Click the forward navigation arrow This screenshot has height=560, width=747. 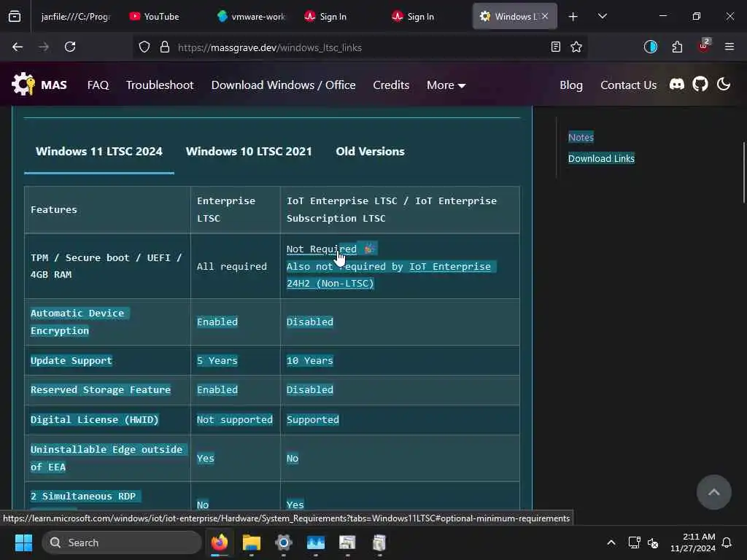click(x=44, y=47)
